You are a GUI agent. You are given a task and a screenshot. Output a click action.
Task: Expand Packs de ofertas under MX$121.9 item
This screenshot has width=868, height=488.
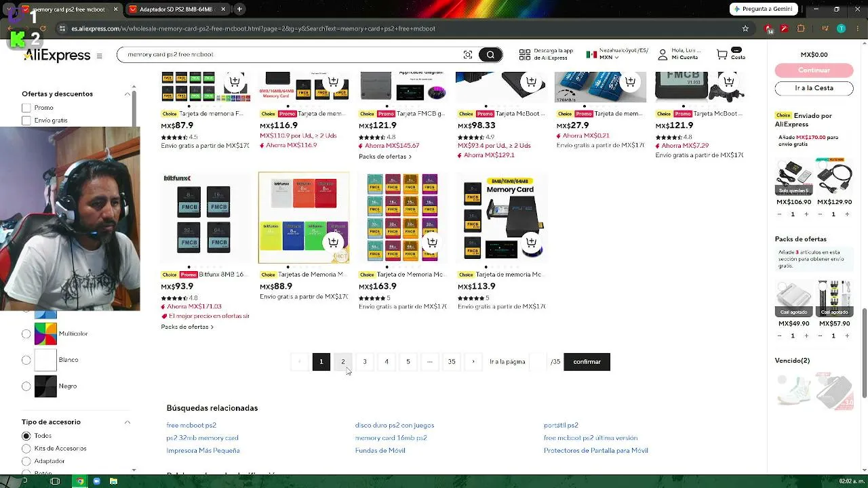click(385, 157)
